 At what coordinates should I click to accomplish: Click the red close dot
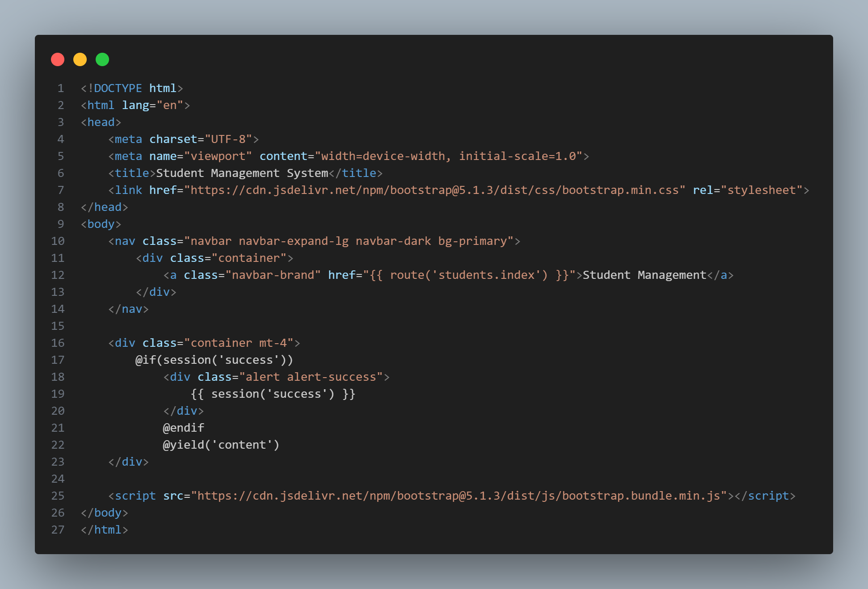click(x=58, y=59)
